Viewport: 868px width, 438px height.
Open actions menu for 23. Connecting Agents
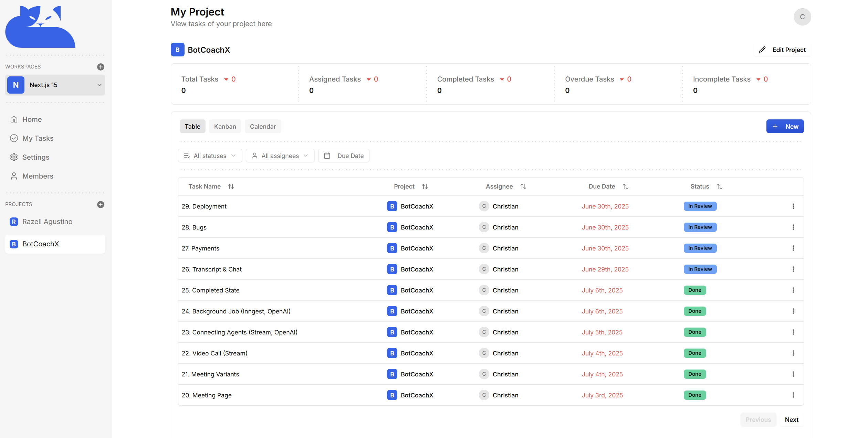(793, 332)
